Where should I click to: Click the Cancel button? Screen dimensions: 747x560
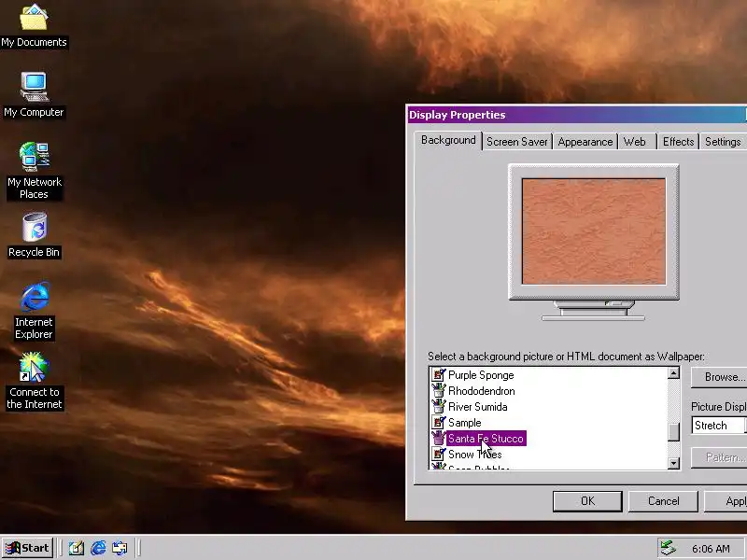point(663,501)
